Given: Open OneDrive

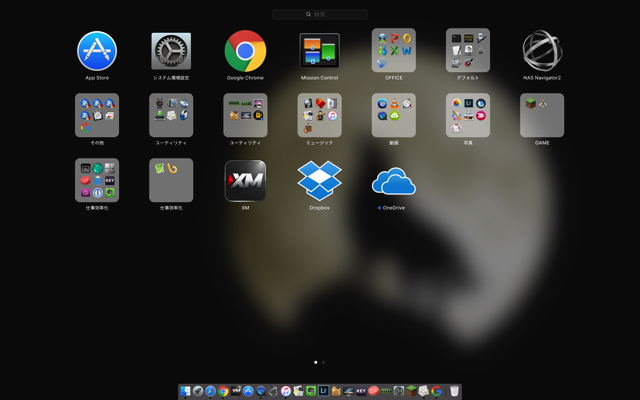Looking at the screenshot, I should click(x=394, y=181).
